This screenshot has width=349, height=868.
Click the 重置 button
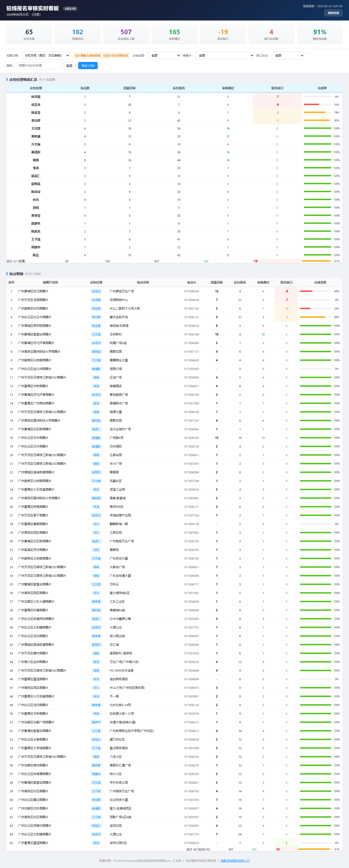tap(69, 66)
